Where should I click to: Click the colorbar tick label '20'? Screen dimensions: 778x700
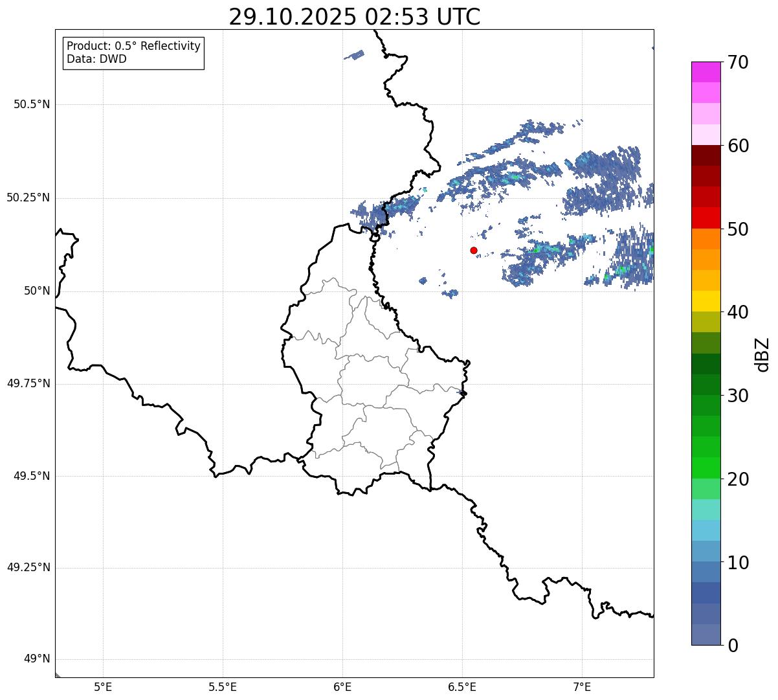coord(737,479)
